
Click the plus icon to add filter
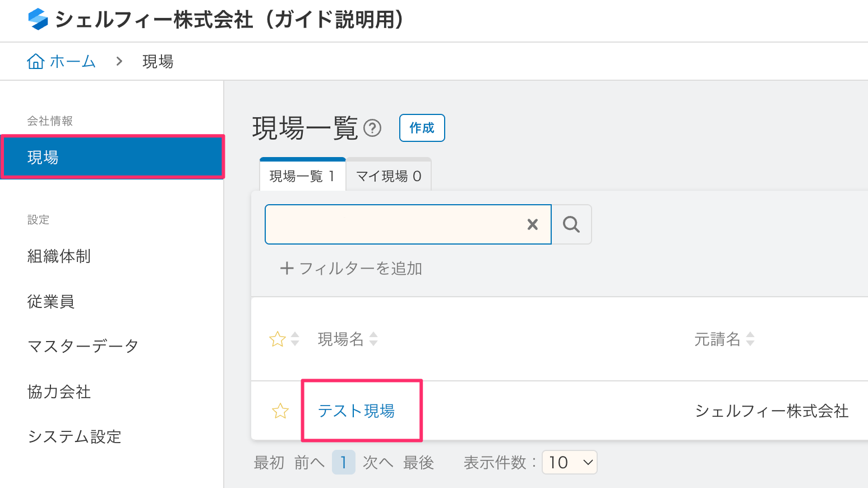coord(287,269)
